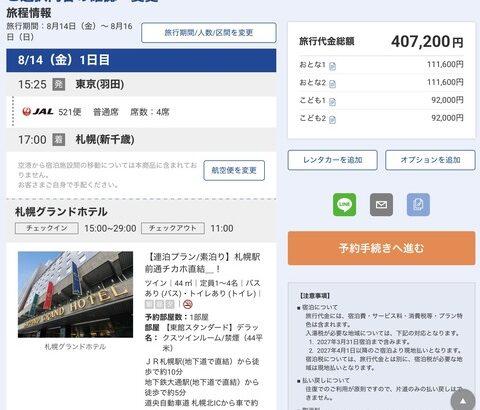The height and width of the screenshot is (410, 480).
Task: Click the JAL airline logo
Action: coord(38,112)
